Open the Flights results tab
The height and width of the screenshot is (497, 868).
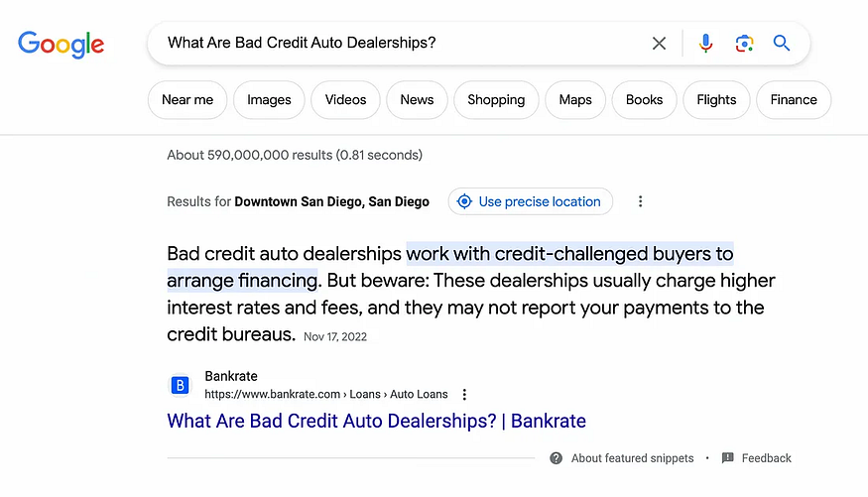716,99
